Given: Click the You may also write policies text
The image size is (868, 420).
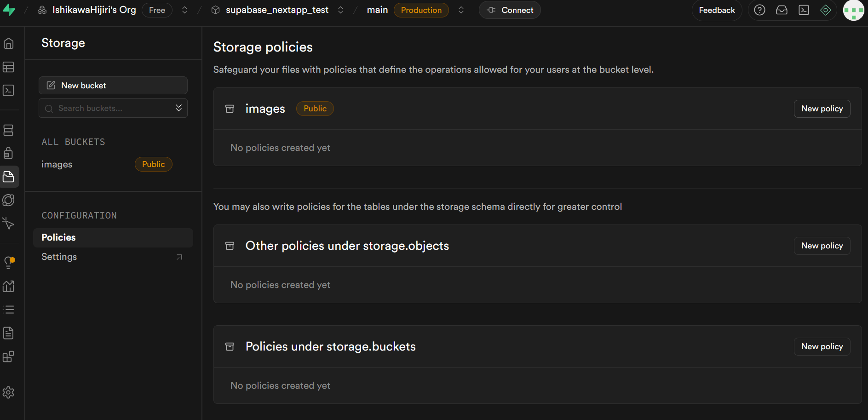Looking at the screenshot, I should coord(417,207).
